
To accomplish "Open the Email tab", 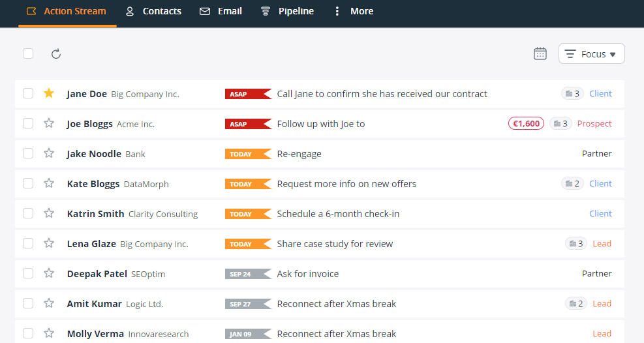I will pos(221,12).
